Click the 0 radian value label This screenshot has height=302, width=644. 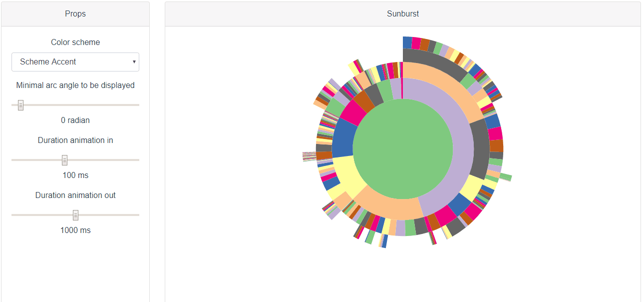pyautogui.click(x=75, y=120)
